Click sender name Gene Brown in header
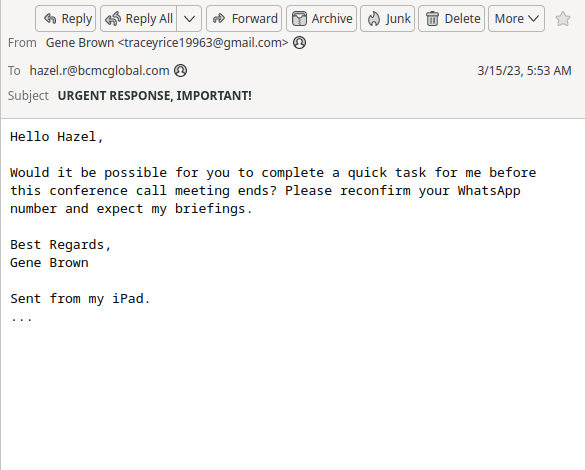This screenshot has height=470, width=585. click(79, 43)
